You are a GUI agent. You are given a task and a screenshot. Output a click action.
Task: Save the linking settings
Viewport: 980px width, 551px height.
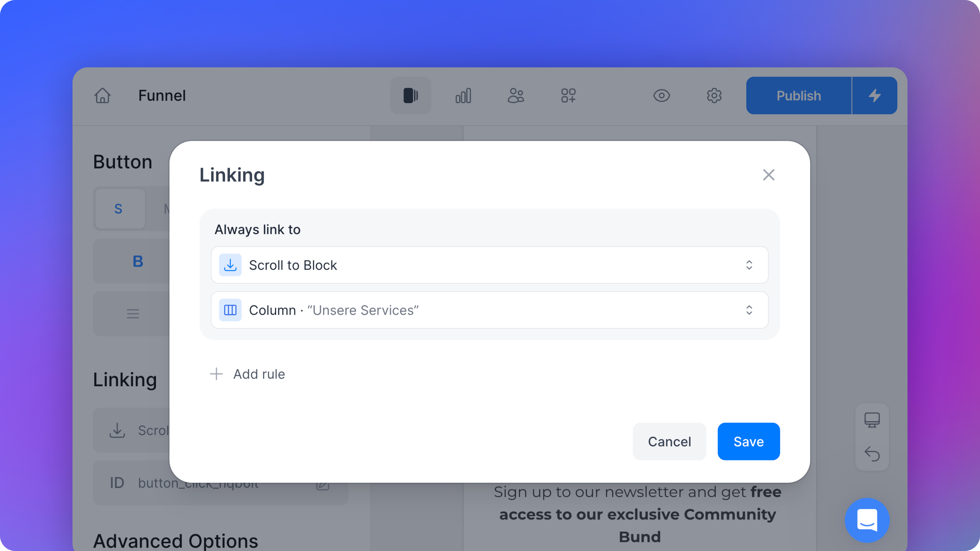748,441
